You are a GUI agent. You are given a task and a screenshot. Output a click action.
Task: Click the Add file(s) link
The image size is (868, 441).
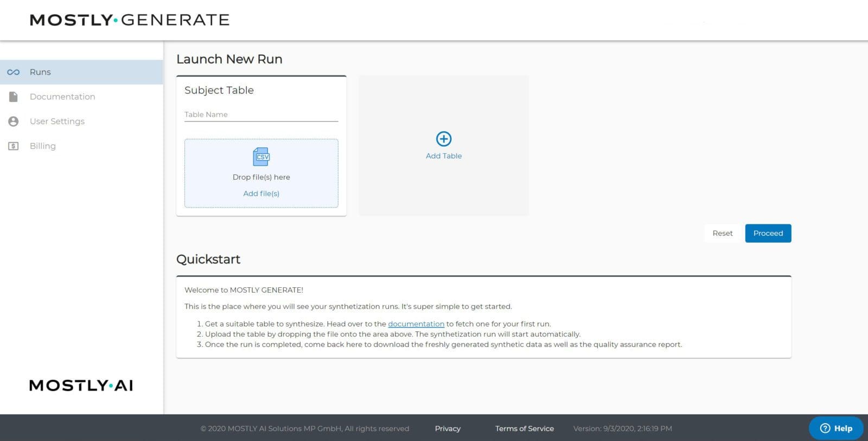click(261, 193)
